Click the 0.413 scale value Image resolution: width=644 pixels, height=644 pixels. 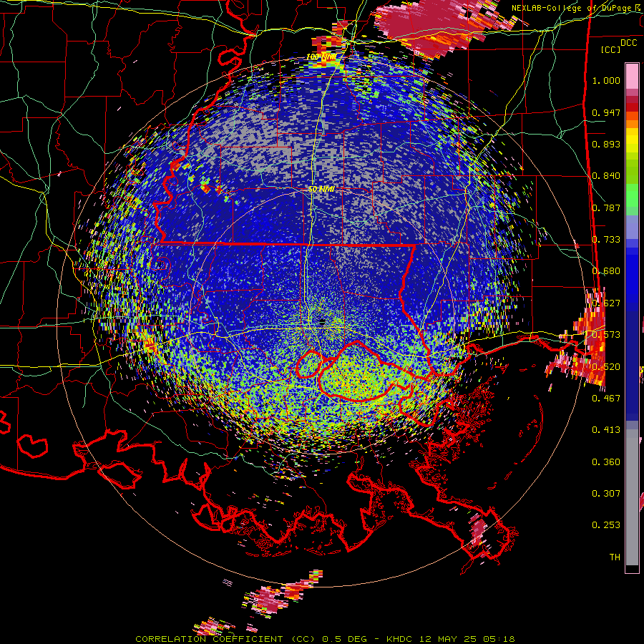coord(606,430)
